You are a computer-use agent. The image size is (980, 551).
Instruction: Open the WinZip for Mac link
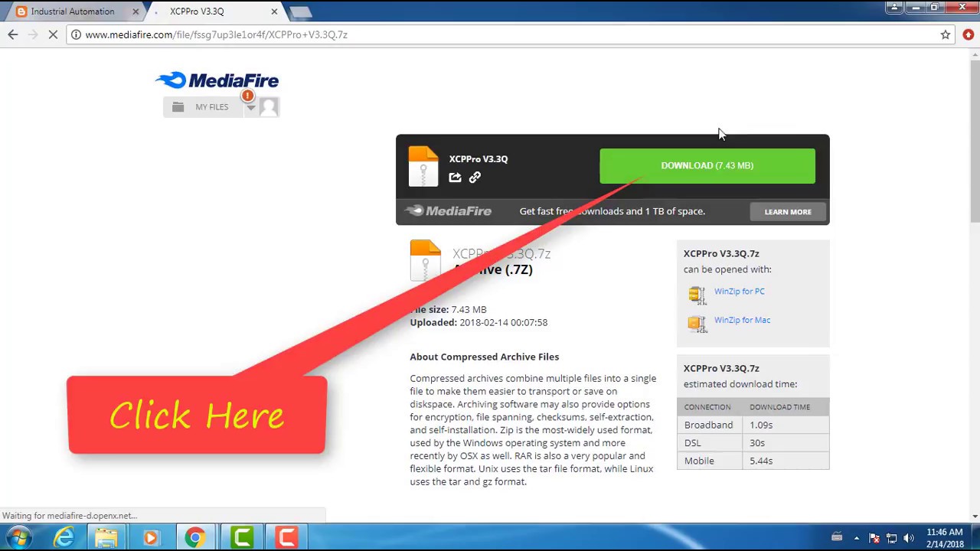tap(742, 320)
